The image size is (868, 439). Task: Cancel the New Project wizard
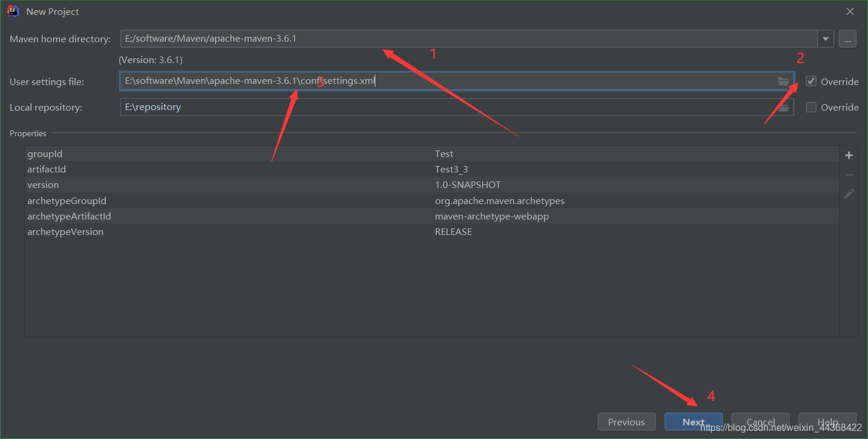[760, 422]
